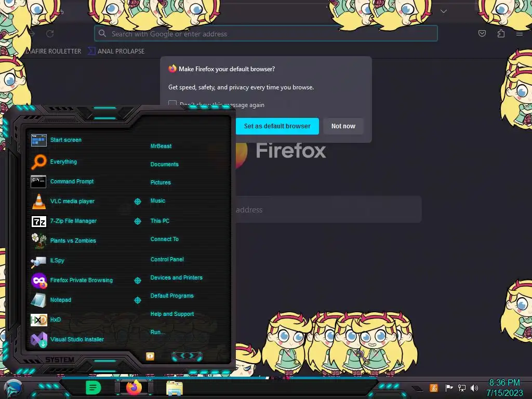Click Set as default browser

point(277,126)
